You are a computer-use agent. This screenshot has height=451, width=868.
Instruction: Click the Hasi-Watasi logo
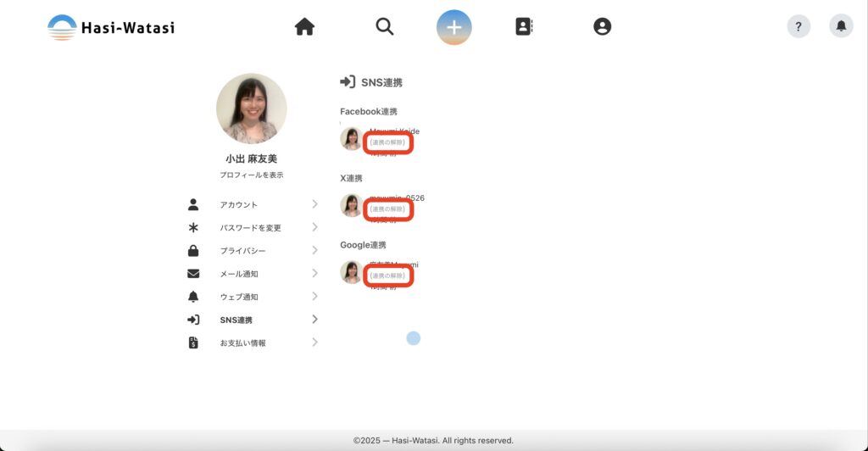(x=111, y=27)
